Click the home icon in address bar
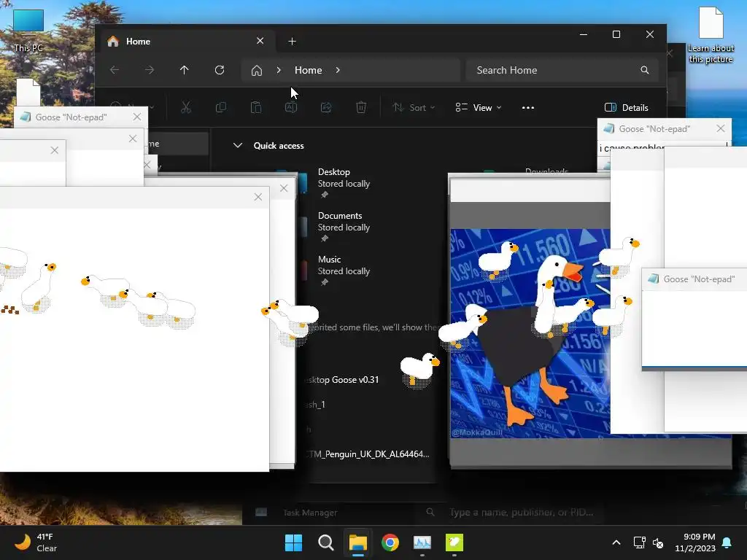 point(257,71)
